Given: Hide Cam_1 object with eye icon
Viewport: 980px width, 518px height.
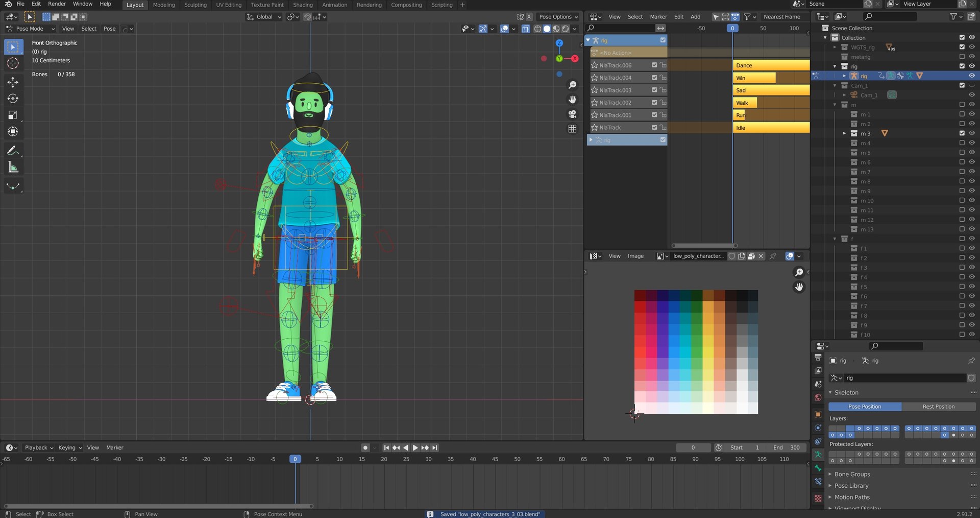Looking at the screenshot, I should tap(971, 95).
